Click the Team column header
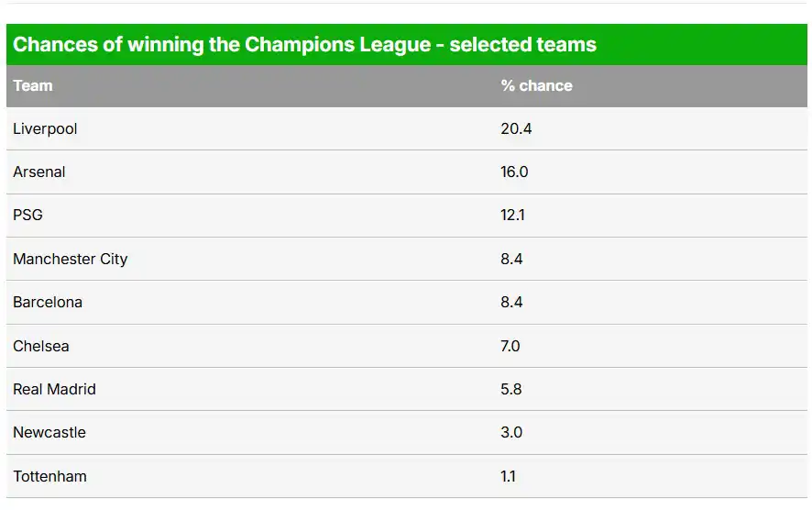 click(x=33, y=85)
